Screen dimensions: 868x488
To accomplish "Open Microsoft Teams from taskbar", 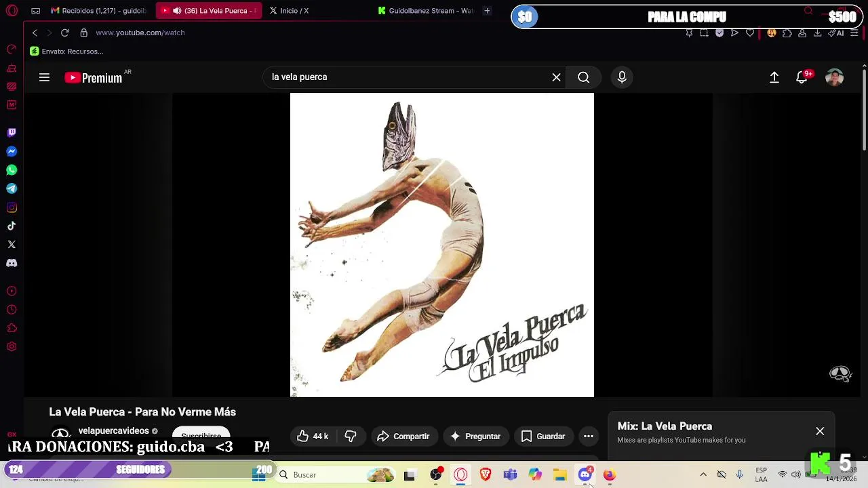I will pos(510,475).
